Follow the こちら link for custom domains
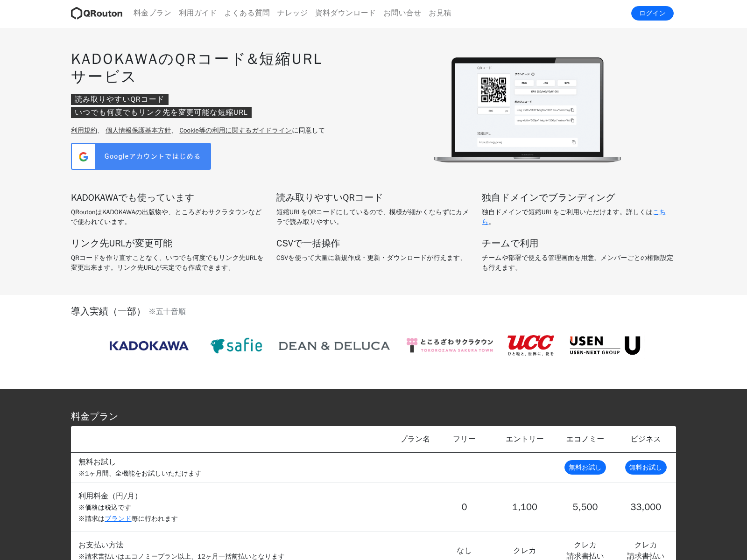This screenshot has height=560, width=747. click(659, 212)
